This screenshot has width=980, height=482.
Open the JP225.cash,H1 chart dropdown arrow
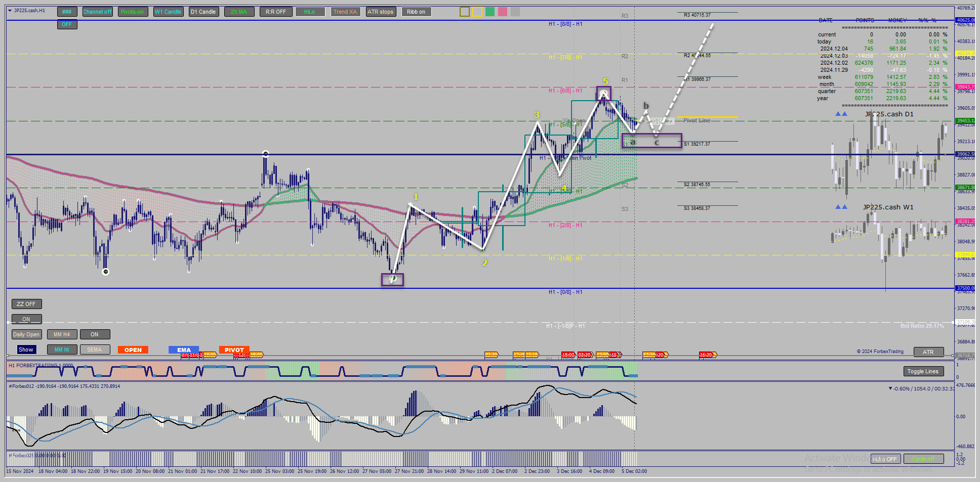10,11
